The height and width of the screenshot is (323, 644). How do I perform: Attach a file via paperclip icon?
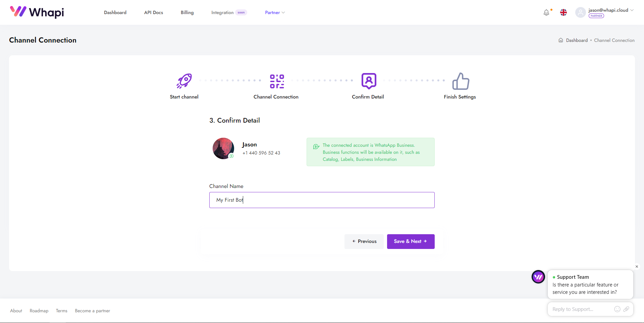point(626,309)
